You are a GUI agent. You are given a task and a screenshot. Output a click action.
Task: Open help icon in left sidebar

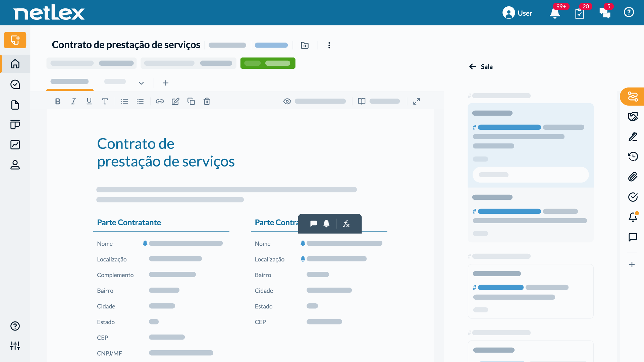[x=15, y=326]
